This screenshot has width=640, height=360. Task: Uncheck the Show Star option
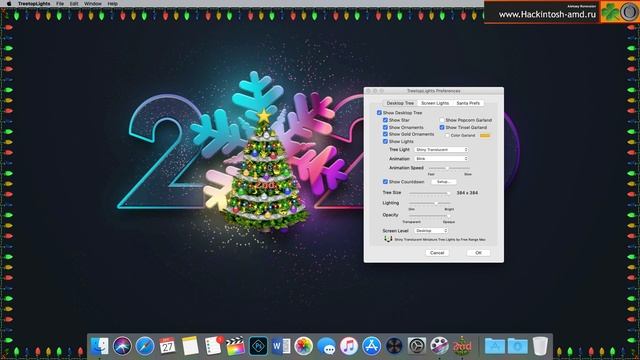pyautogui.click(x=385, y=120)
